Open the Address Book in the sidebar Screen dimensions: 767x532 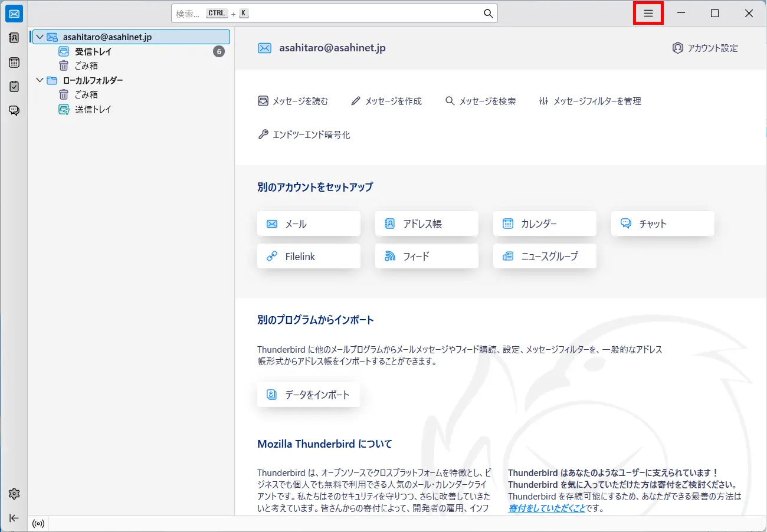point(14,38)
